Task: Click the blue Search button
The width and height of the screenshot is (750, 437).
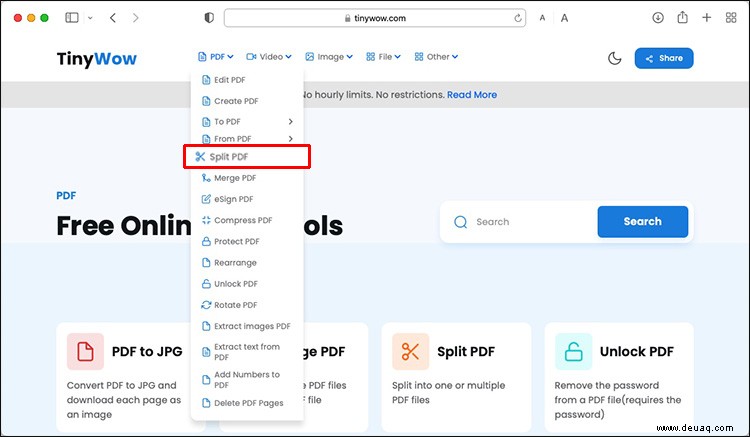Action: point(642,221)
